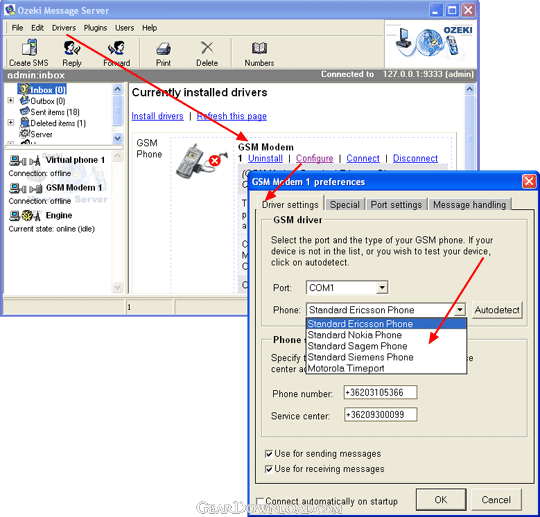Click the Forward toolbar icon
Viewport: 540px width, 517px height.
click(116, 48)
